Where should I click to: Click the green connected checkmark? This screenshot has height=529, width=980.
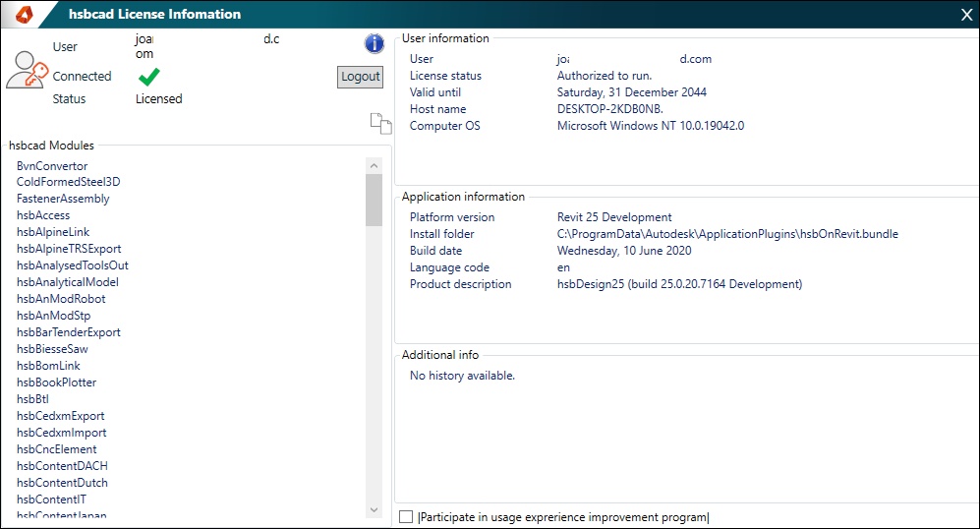pos(148,77)
